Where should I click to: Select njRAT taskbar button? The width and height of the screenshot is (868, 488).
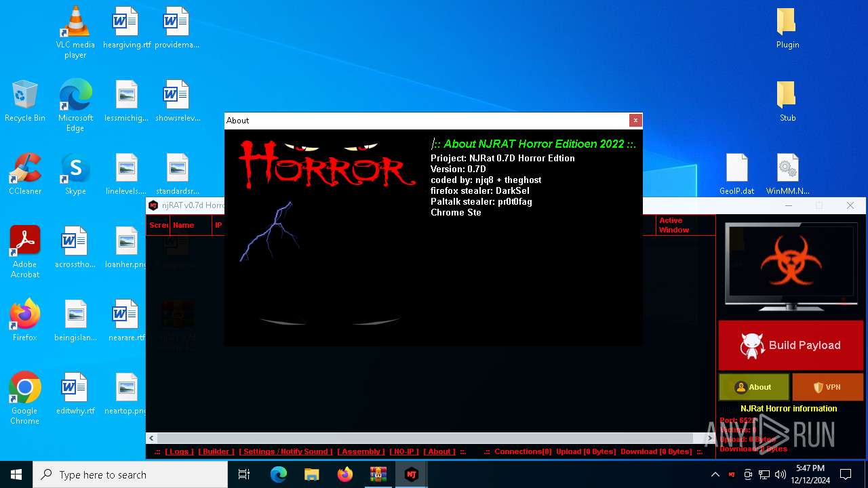tap(411, 474)
